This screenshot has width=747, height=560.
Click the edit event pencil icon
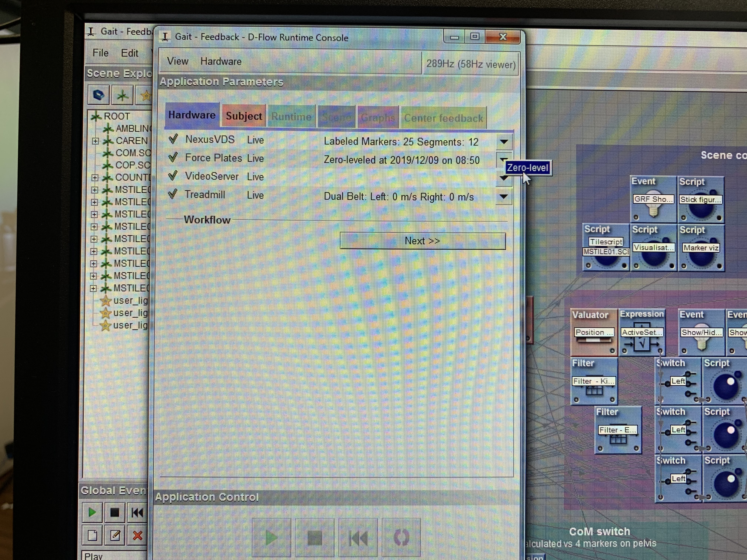tap(115, 535)
